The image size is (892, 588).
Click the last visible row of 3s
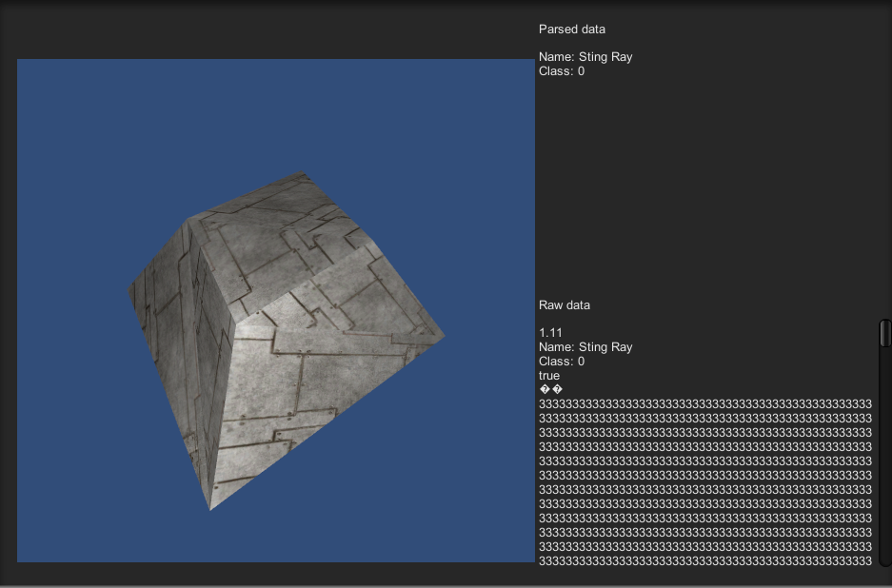point(704,561)
